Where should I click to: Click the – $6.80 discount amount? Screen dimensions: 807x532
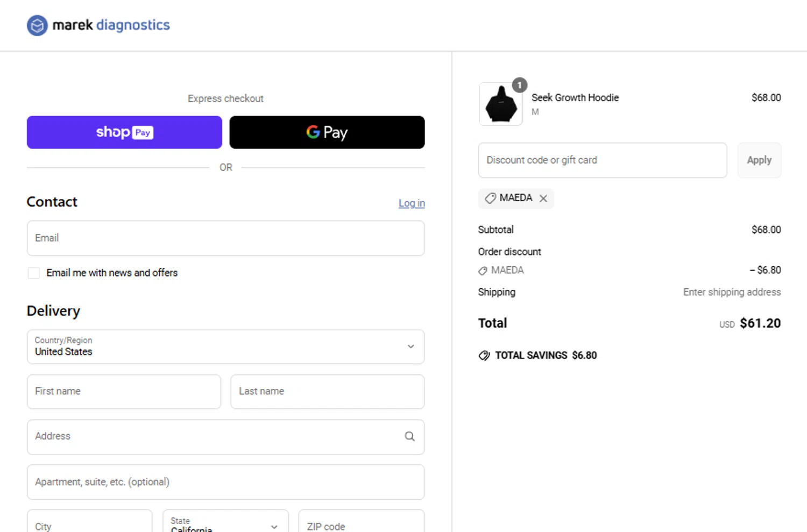pos(765,270)
